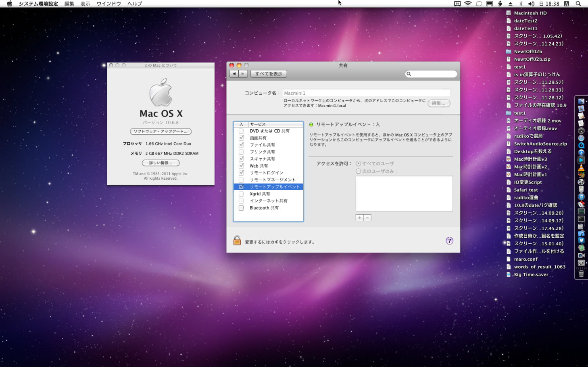Select 次のユーザのみ radio button

tap(358, 171)
